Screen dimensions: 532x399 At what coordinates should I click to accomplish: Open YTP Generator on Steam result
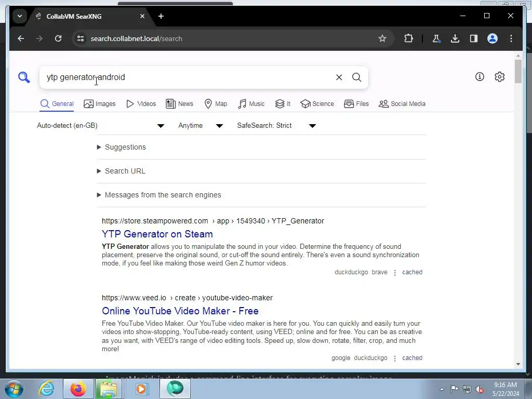click(157, 234)
